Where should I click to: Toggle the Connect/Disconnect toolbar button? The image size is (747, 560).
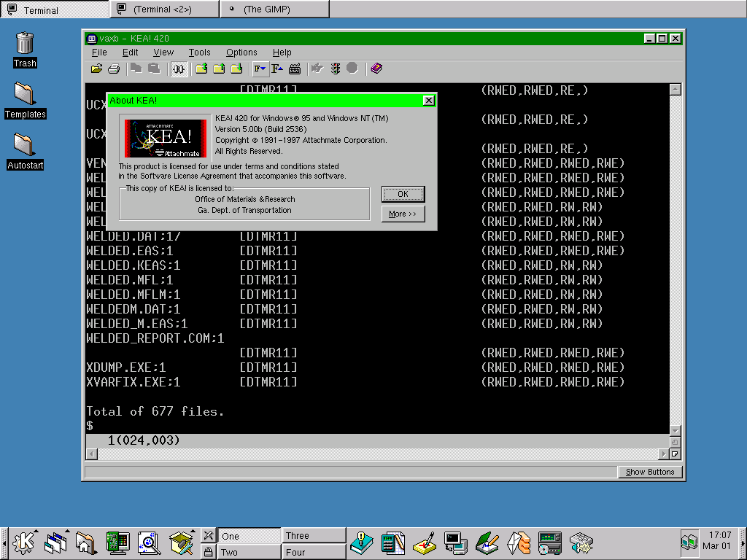pyautogui.click(x=179, y=69)
